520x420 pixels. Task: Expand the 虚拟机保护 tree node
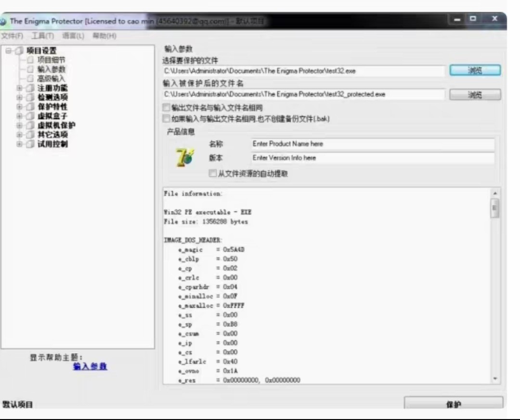[x=19, y=125]
